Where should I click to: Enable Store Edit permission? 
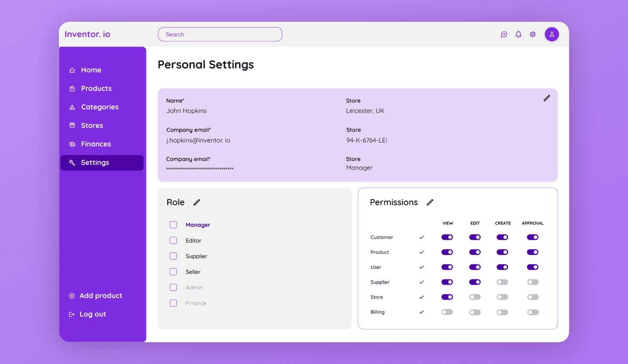point(475,297)
